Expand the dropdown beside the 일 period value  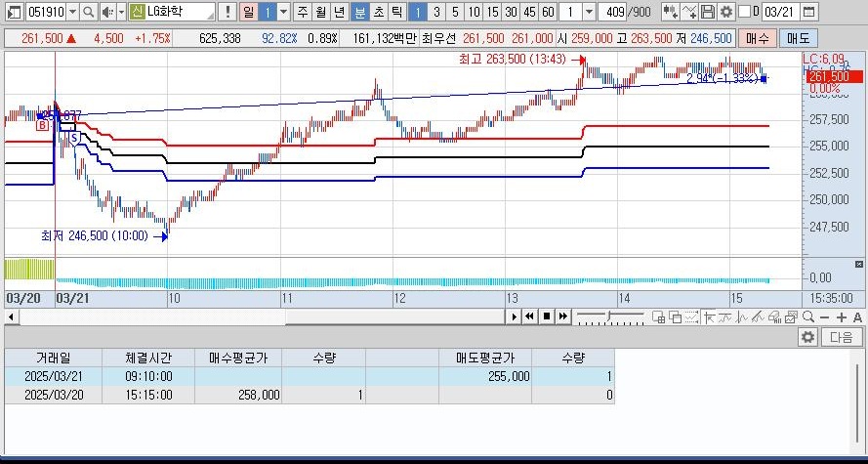283,12
